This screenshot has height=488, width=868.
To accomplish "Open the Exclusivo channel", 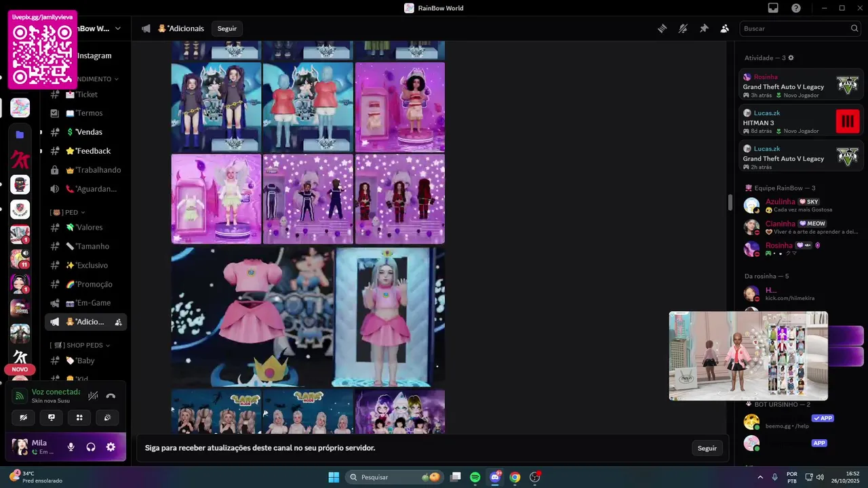I will 85,265.
